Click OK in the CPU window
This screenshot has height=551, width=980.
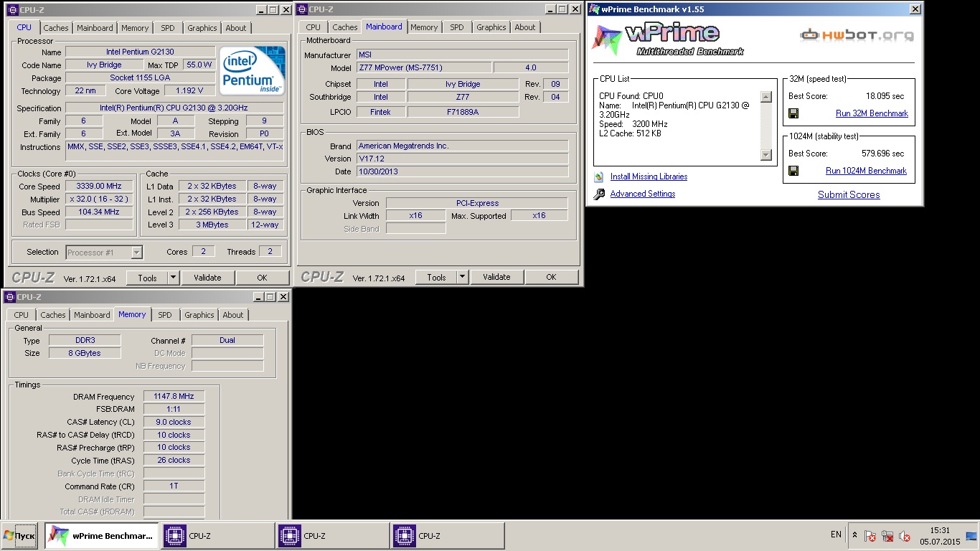(262, 278)
